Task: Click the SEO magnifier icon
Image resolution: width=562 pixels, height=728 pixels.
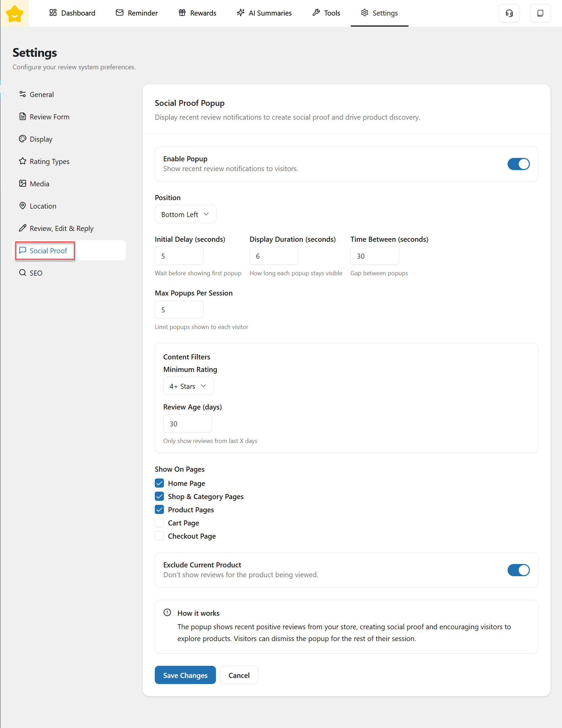Action: pyautogui.click(x=23, y=273)
